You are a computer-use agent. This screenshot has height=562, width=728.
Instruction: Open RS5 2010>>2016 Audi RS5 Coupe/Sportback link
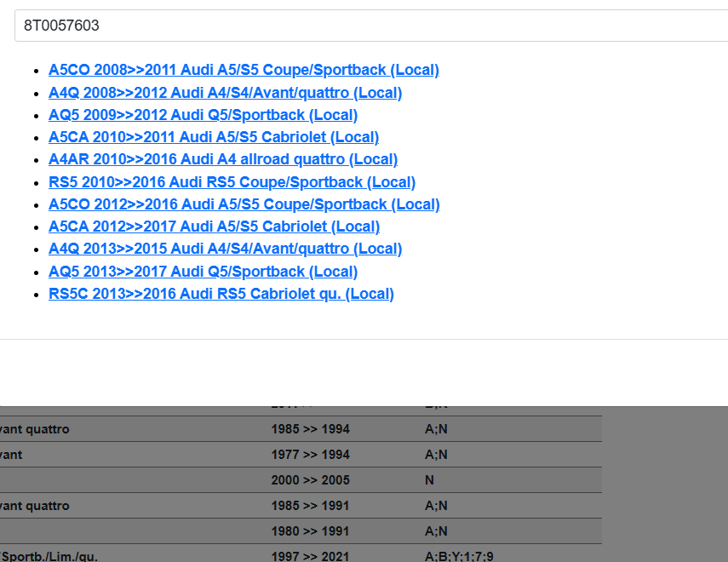click(x=232, y=182)
